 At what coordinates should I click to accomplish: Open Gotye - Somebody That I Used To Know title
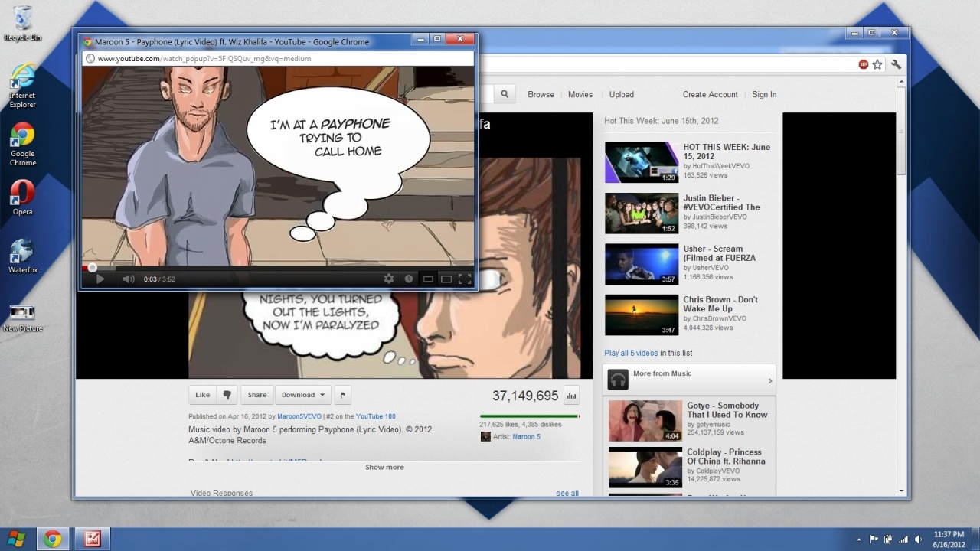[x=727, y=410]
